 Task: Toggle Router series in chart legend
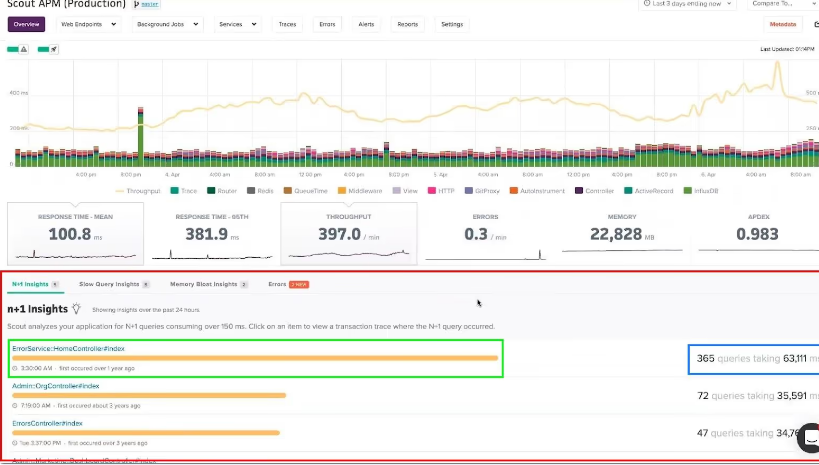222,191
